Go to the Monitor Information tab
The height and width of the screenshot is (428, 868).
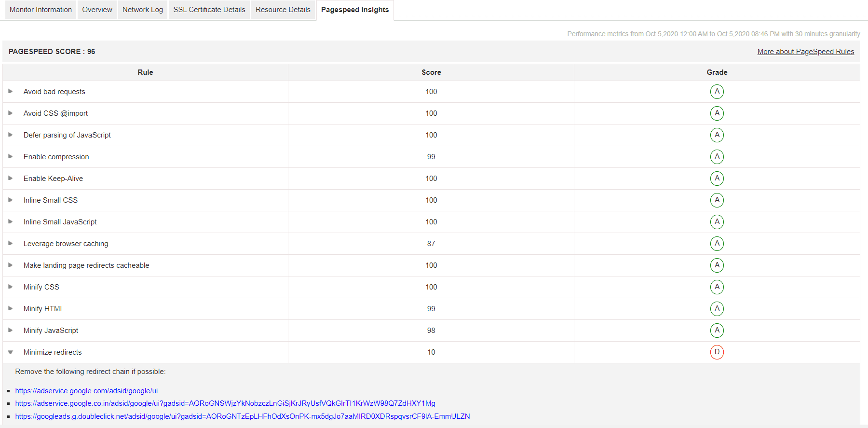[41, 10]
